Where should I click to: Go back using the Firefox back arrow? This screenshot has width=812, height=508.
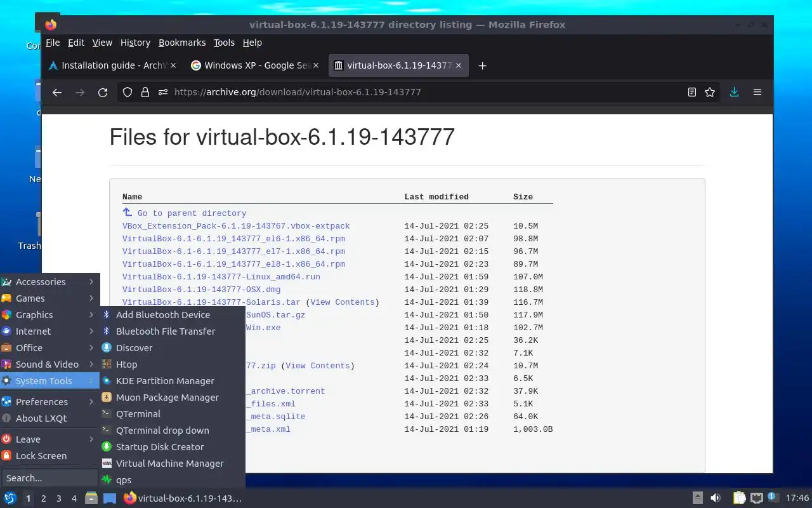click(x=57, y=92)
